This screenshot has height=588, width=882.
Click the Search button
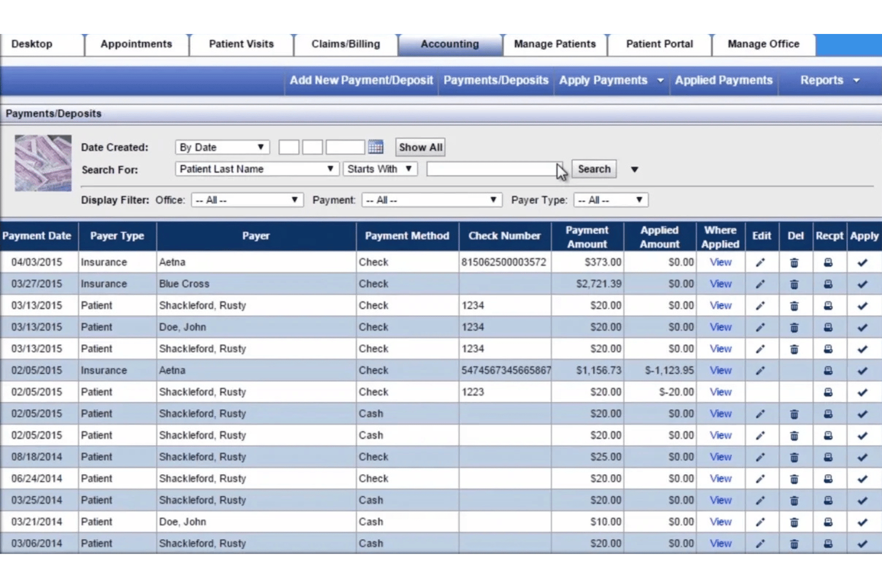594,169
